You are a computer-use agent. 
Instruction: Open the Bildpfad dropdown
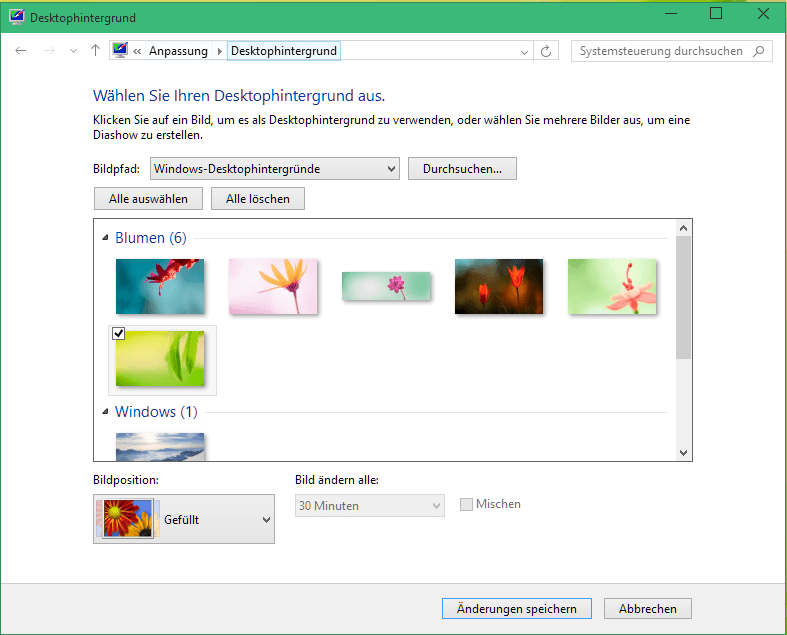pos(275,169)
